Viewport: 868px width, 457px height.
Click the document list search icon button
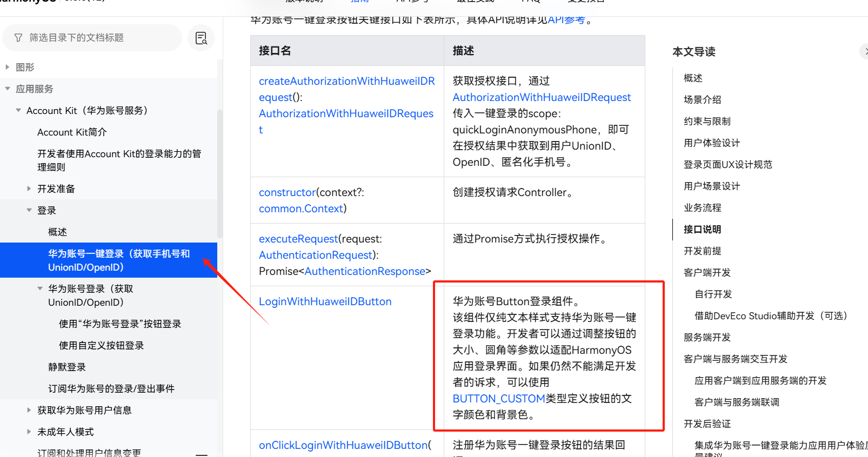[201, 38]
